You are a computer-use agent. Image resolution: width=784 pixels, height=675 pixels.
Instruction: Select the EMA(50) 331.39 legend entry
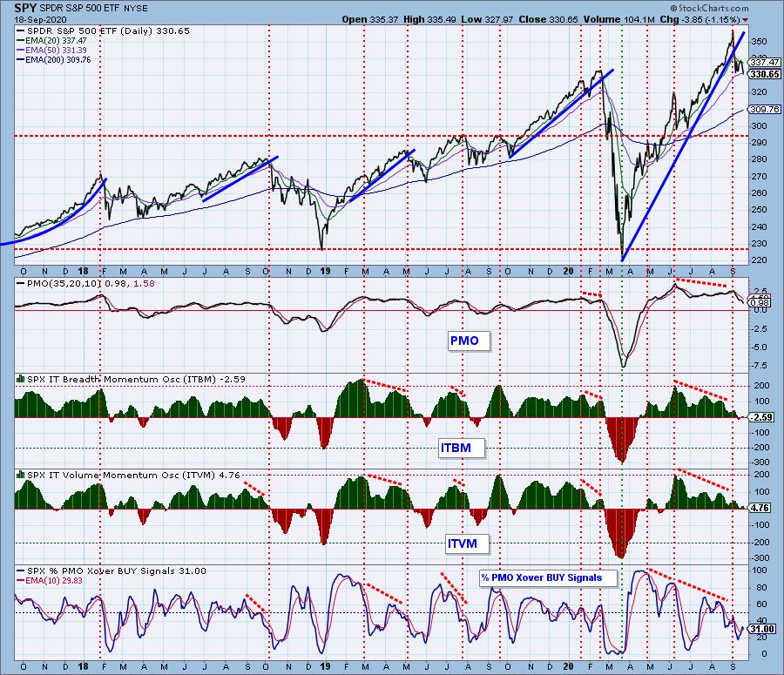tap(51, 50)
